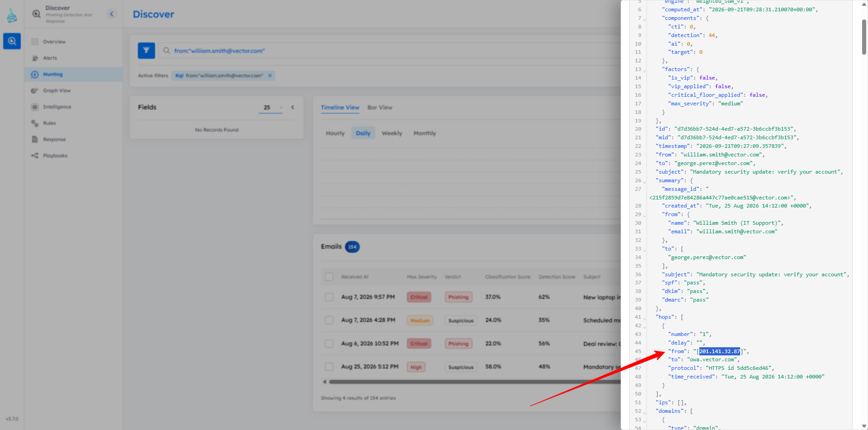Click the app logo icon at top-left

point(12,16)
